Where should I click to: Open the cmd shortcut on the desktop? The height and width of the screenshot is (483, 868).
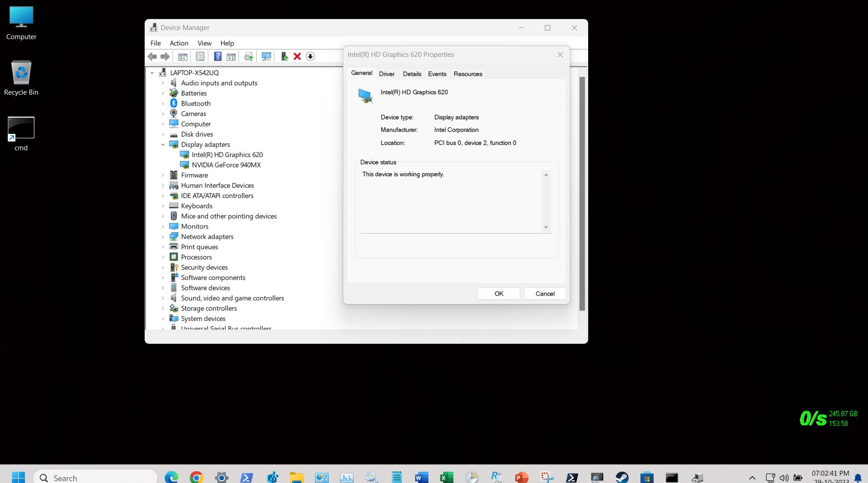coord(21,134)
